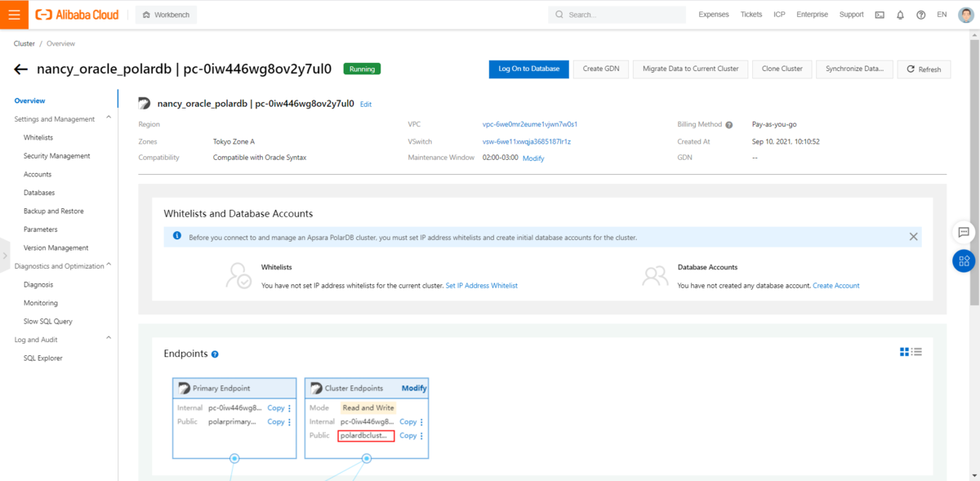Open the blue quick-access grid icon

(x=964, y=261)
